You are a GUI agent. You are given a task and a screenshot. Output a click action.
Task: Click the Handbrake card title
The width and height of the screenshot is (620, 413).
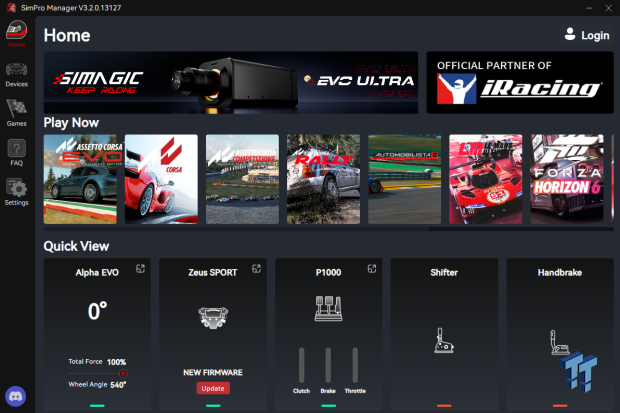coord(560,273)
